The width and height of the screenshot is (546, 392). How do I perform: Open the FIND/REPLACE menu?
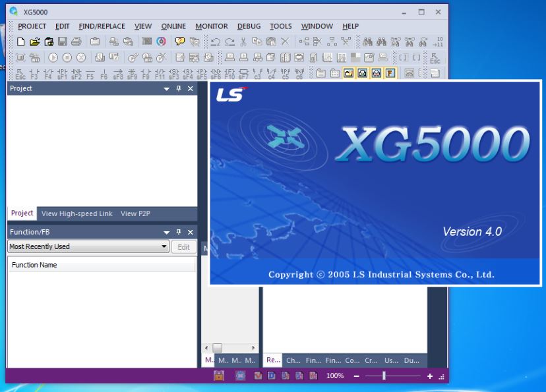[x=102, y=26]
